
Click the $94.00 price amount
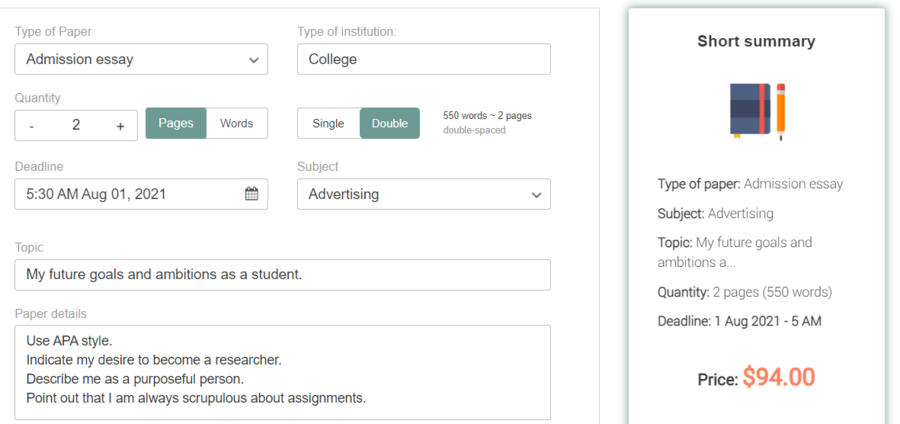click(x=779, y=378)
